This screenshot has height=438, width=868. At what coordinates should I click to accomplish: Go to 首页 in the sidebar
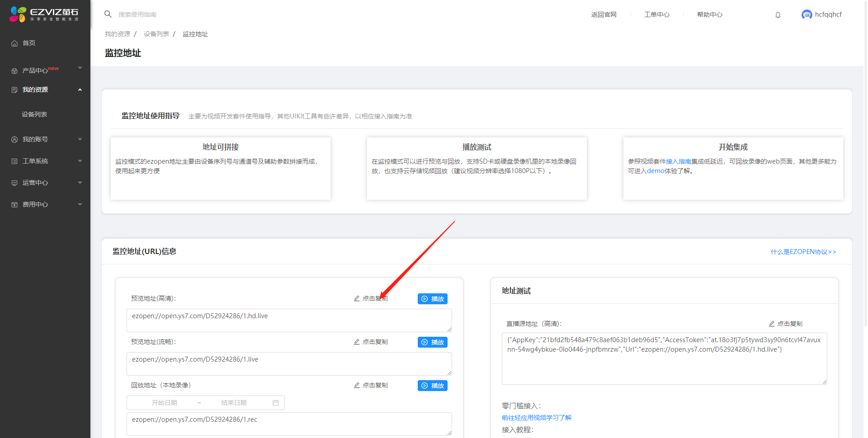(x=29, y=43)
